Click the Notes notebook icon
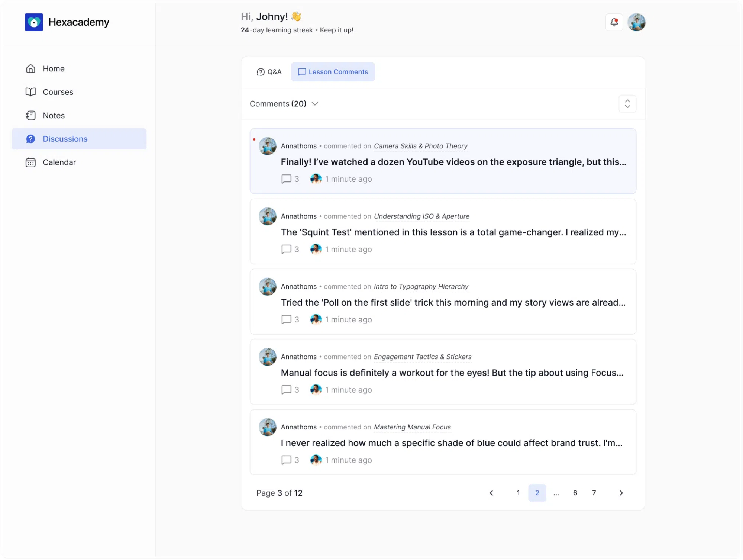Screen dimensions: 743x560 pos(30,116)
